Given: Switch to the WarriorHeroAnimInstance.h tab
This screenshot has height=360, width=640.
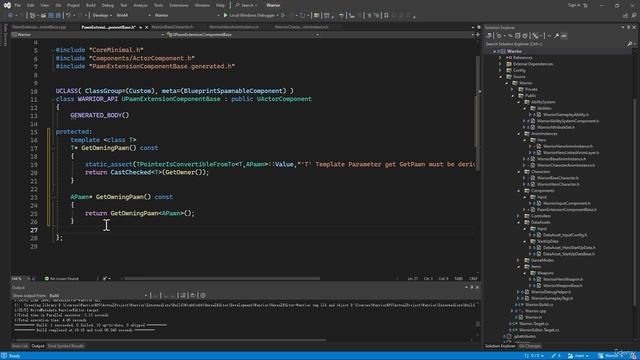Looking at the screenshot, I should [234, 27].
